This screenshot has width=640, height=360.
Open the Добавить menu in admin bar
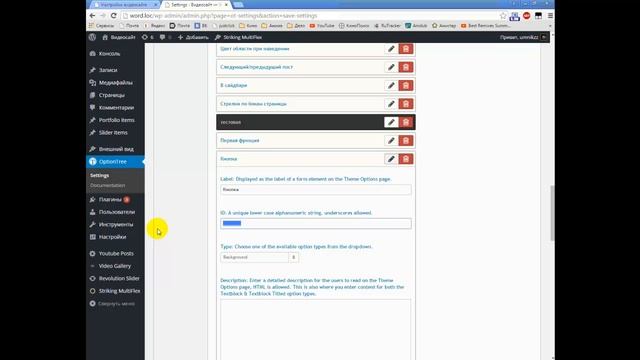pos(193,37)
